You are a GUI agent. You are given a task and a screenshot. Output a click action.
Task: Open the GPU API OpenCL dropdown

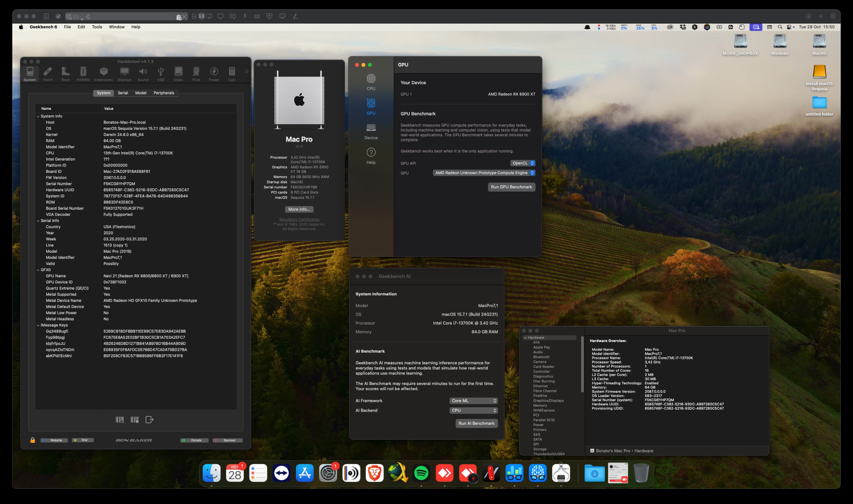(x=523, y=163)
